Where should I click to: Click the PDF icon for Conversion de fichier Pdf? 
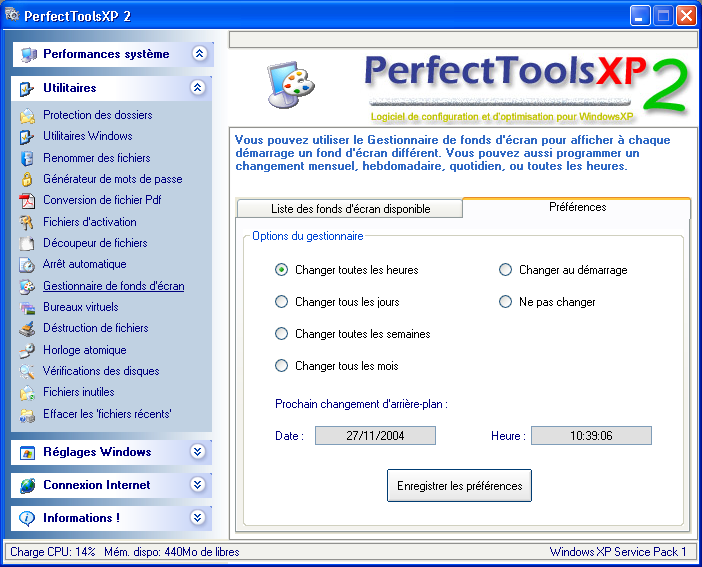27,201
